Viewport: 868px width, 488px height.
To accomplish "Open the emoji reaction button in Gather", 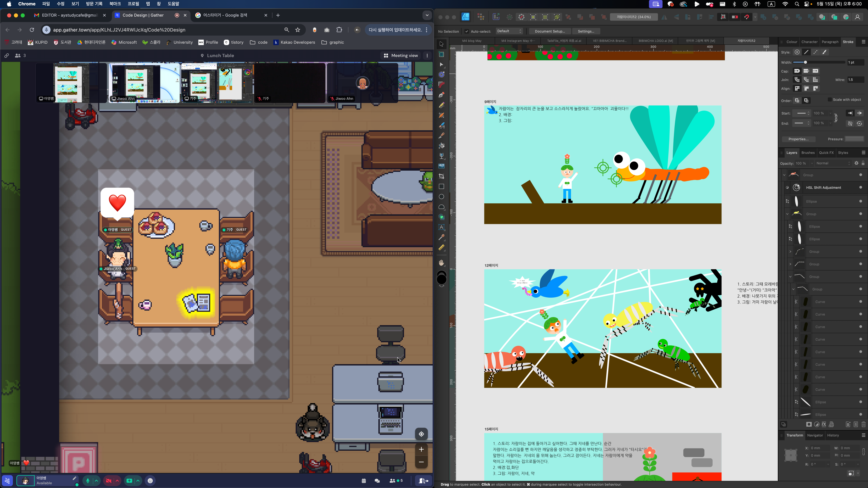I will (x=150, y=481).
